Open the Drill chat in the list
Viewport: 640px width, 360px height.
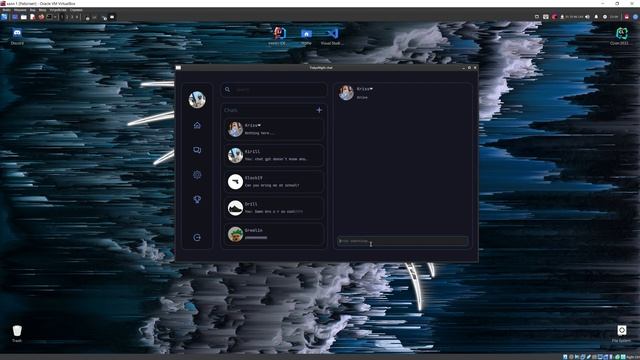[274, 208]
